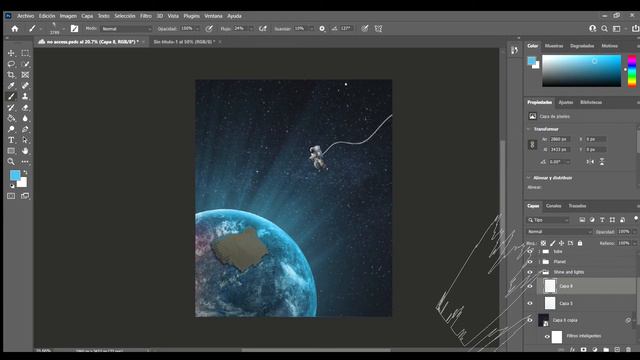Viewport: 640px width, 360px height.
Task: Click the Capa 8 layer thumbnail
Action: click(550, 286)
